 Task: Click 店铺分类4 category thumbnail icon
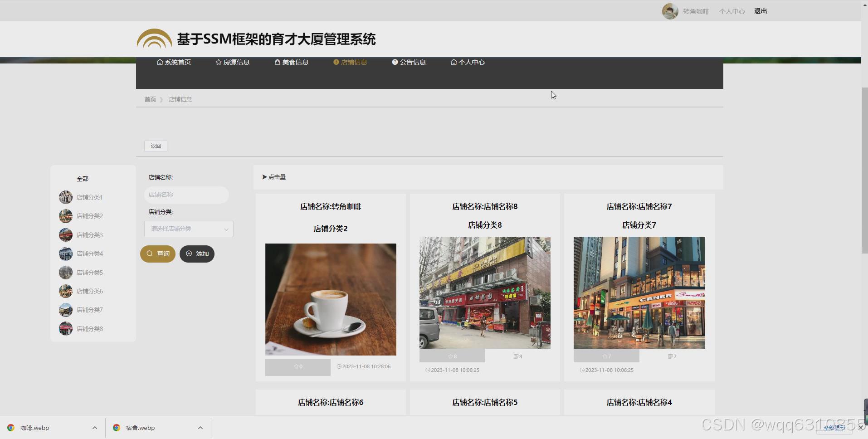coord(66,254)
